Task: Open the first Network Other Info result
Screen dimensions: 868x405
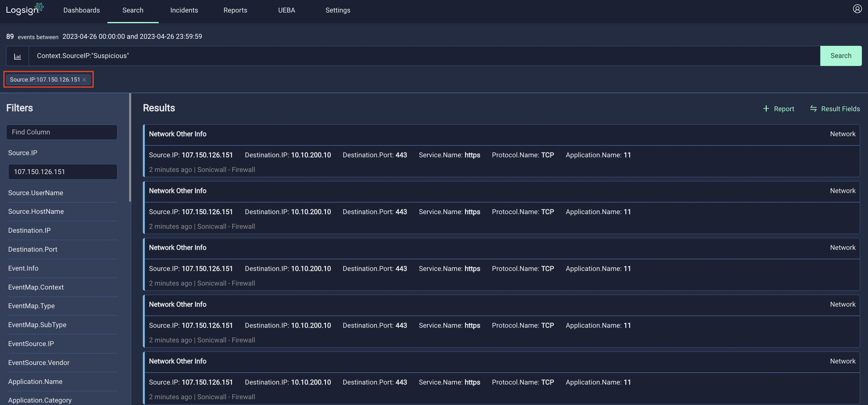Action: (178, 134)
